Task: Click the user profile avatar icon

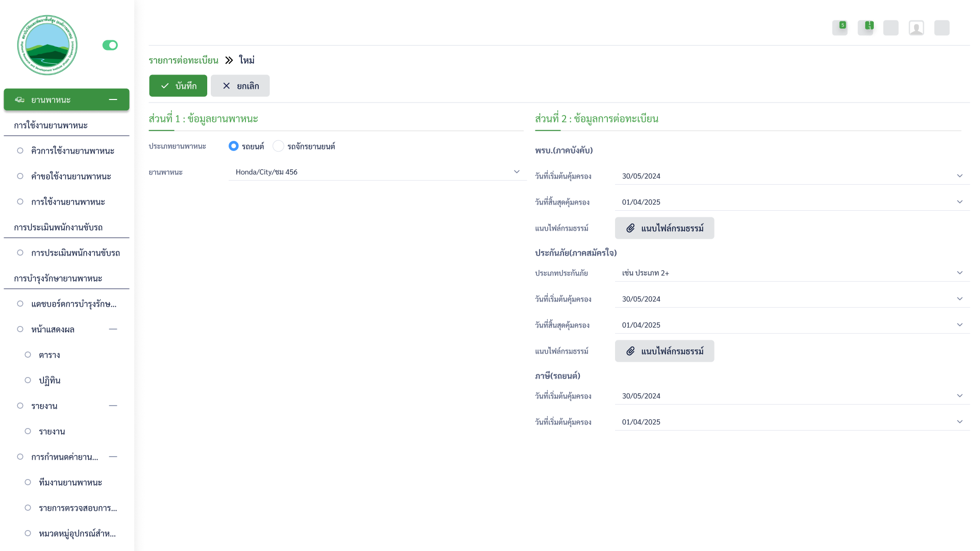Action: [x=916, y=28]
